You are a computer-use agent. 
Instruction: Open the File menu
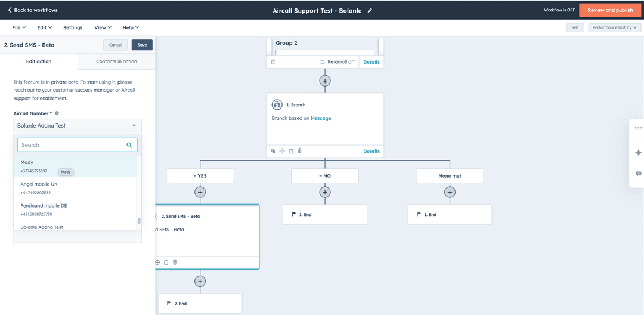(18, 27)
